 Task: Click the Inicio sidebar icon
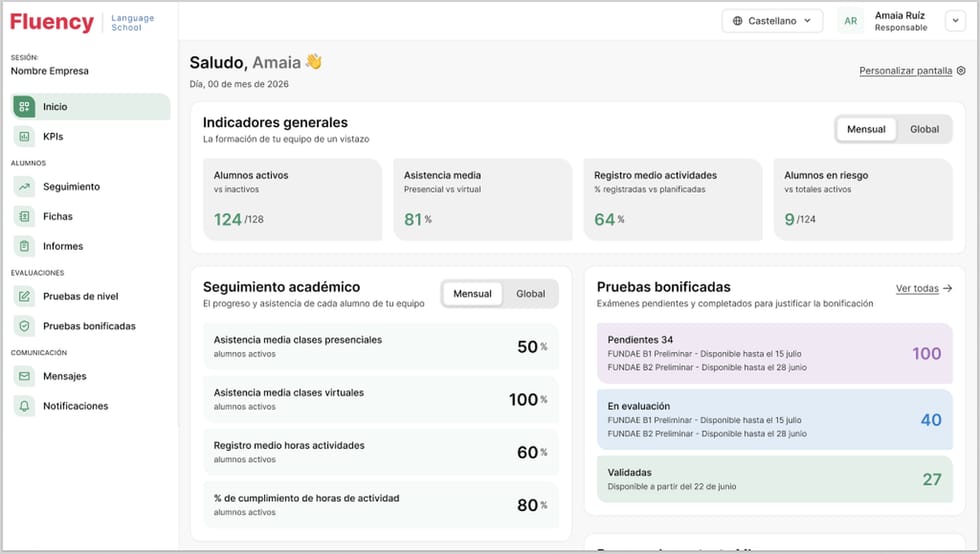click(x=24, y=107)
